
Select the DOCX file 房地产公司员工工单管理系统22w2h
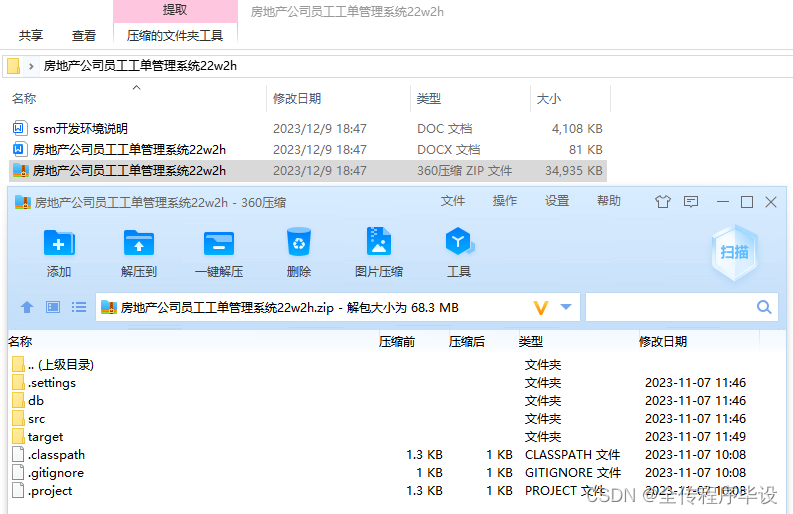[x=129, y=150]
